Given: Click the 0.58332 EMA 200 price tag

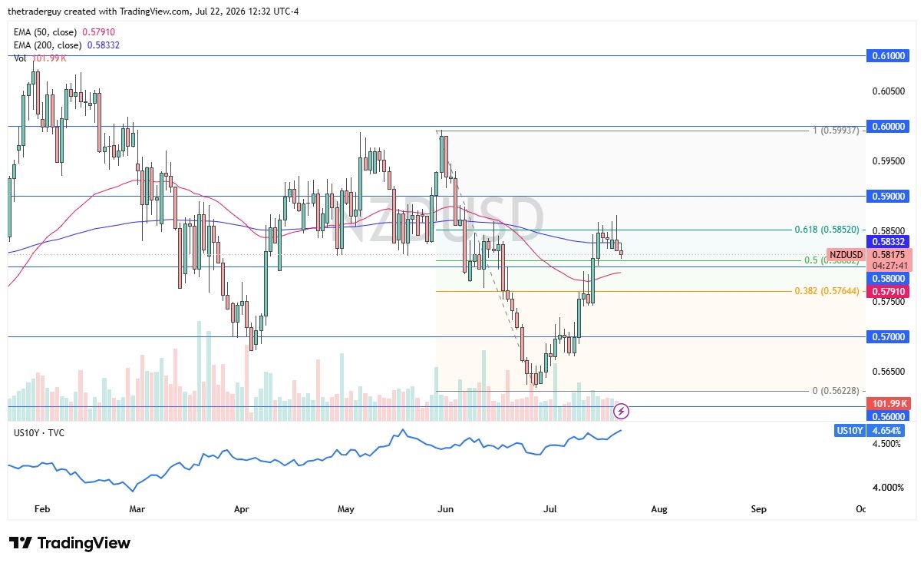Looking at the screenshot, I should (888, 240).
